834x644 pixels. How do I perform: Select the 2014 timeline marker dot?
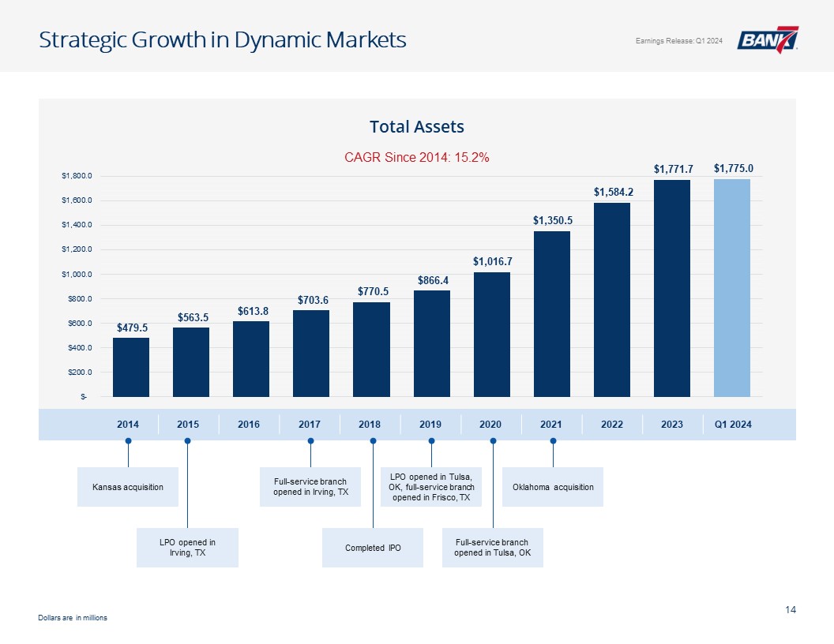pyautogui.click(x=128, y=440)
